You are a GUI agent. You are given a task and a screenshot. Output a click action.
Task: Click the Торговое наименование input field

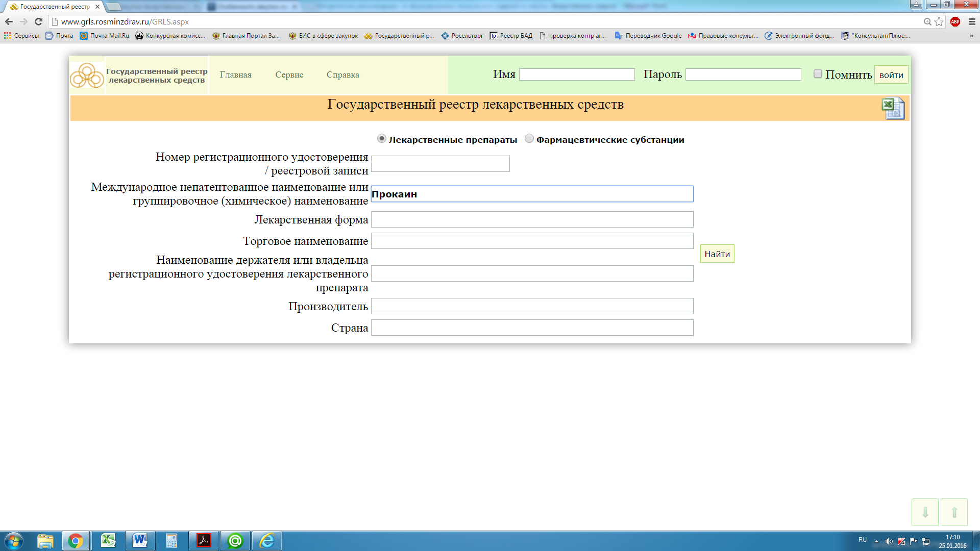[x=532, y=241]
